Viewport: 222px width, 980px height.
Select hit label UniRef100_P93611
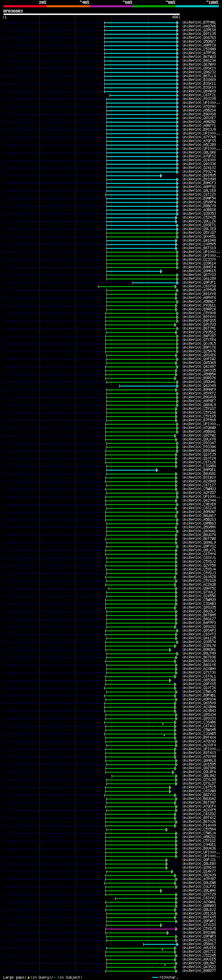[x=199, y=306]
